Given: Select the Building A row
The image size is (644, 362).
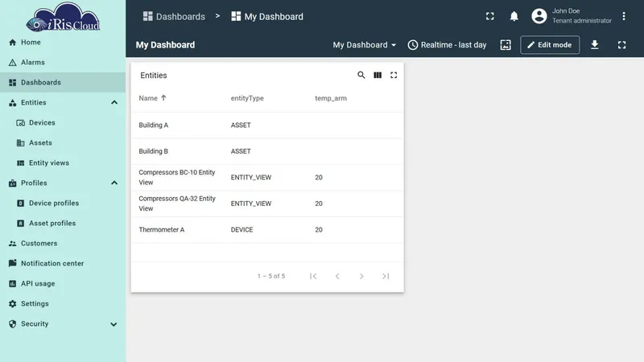Looking at the screenshot, I should tap(267, 125).
